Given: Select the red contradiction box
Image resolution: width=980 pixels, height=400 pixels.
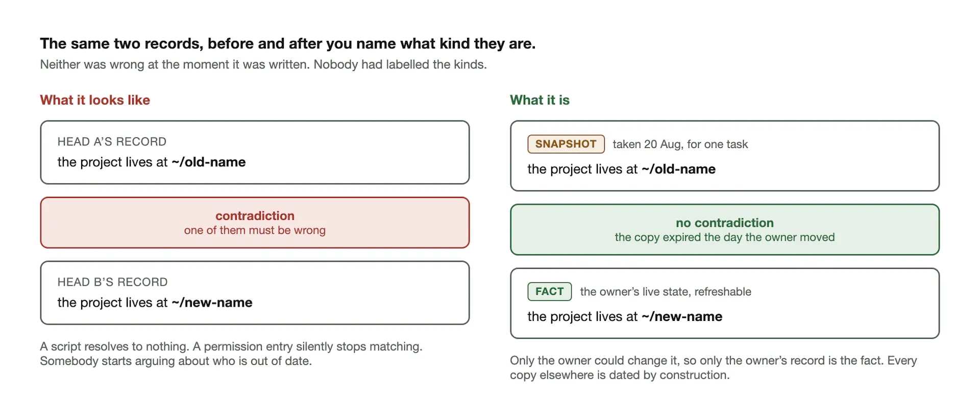Looking at the screenshot, I should pyautogui.click(x=255, y=222).
